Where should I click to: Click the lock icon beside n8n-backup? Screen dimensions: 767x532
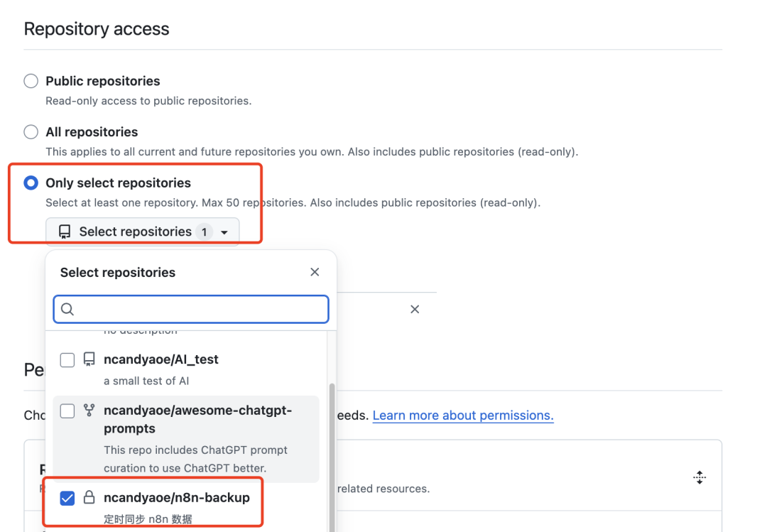tap(89, 497)
